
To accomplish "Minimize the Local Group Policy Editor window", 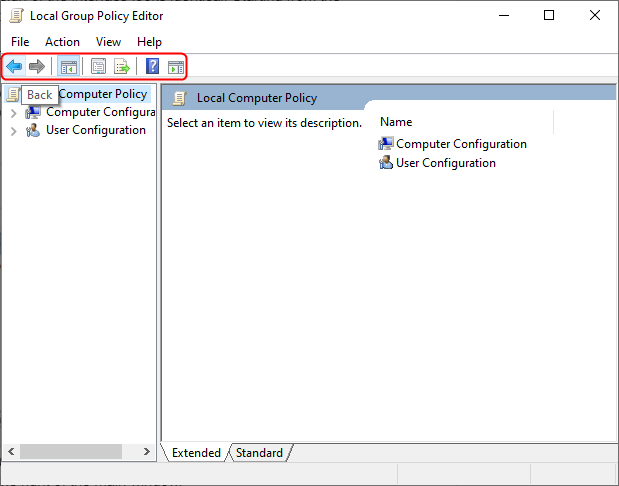I will coord(504,15).
